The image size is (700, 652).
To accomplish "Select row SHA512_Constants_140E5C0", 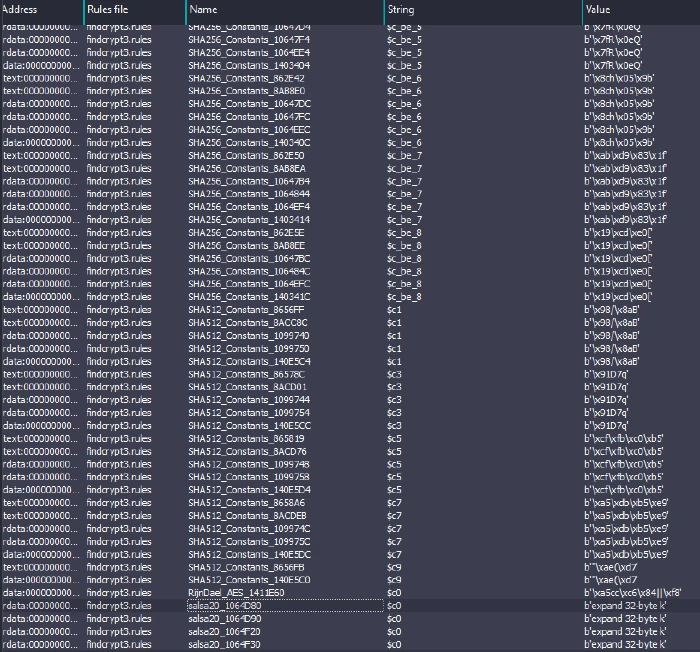I will [x=350, y=581].
